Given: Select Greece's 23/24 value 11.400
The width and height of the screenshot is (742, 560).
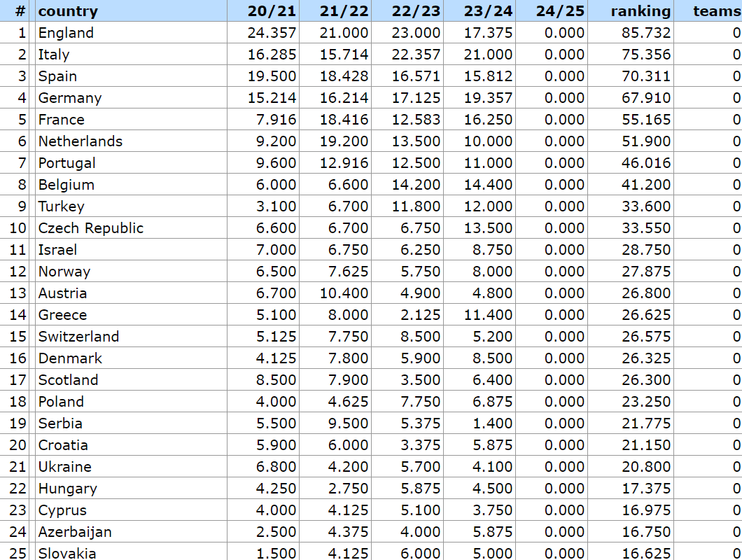Looking at the screenshot, I should [x=489, y=315].
